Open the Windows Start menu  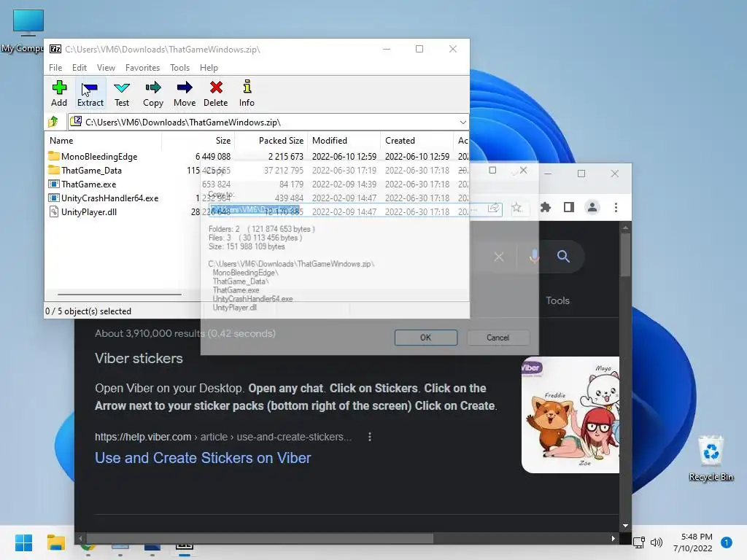[24, 542]
